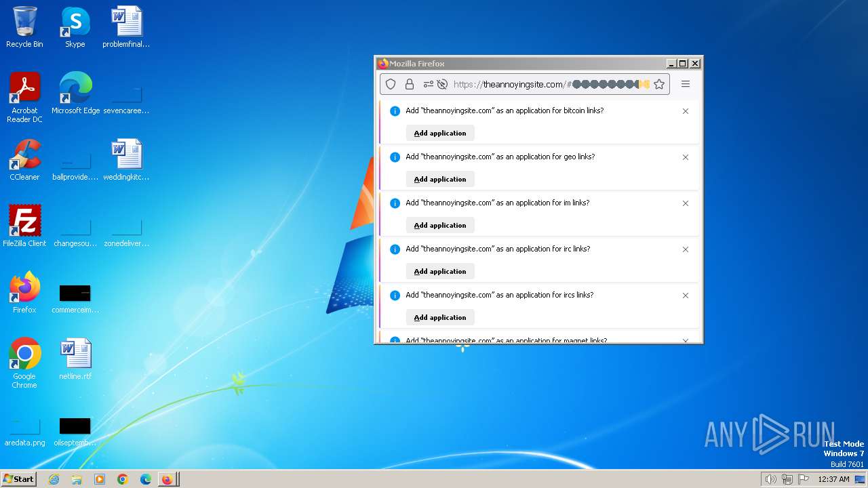Click the Mozilla Firefox title bar text
The height and width of the screenshot is (488, 868).
(x=417, y=64)
